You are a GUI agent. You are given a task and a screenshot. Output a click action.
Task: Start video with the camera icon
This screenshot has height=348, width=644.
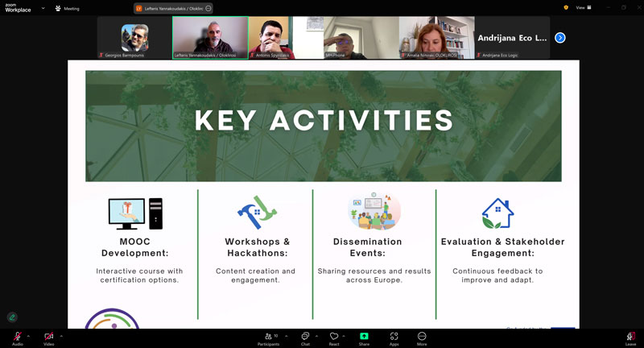point(48,335)
